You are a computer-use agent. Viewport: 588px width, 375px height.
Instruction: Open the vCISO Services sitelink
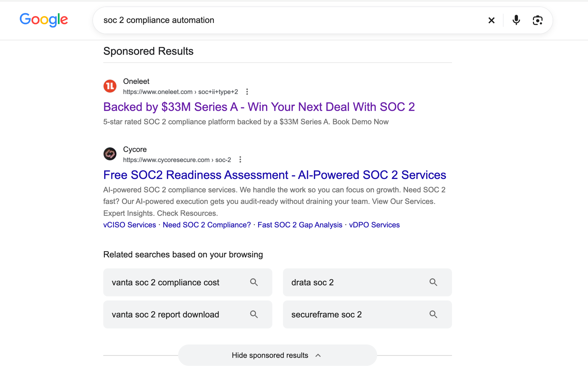[x=130, y=225]
